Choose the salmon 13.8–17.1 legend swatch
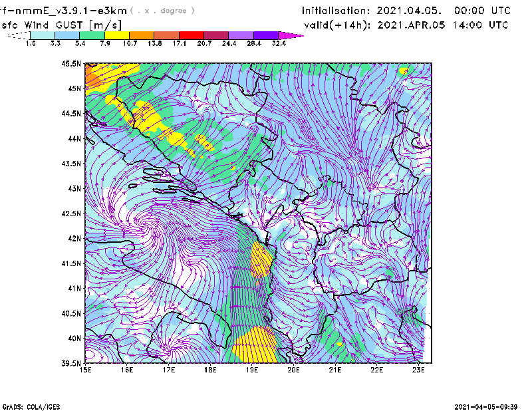The height and width of the screenshot is (411, 532). click(167, 35)
